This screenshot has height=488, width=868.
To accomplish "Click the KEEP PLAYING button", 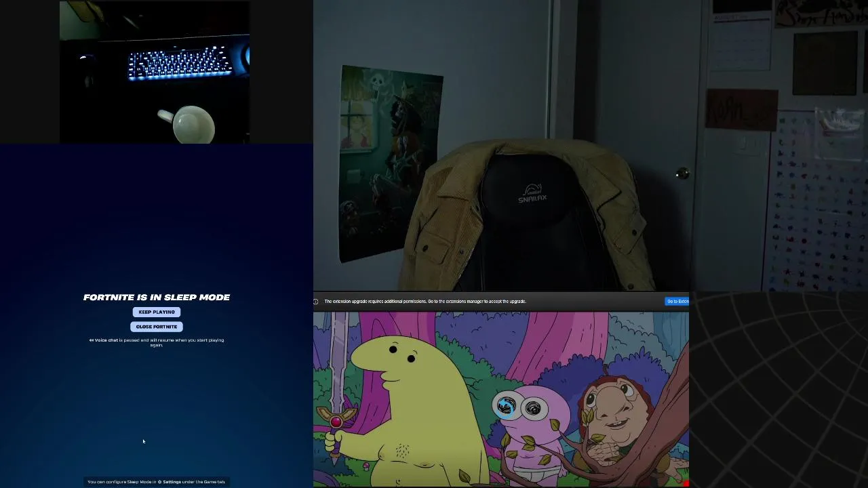I will pyautogui.click(x=157, y=312).
